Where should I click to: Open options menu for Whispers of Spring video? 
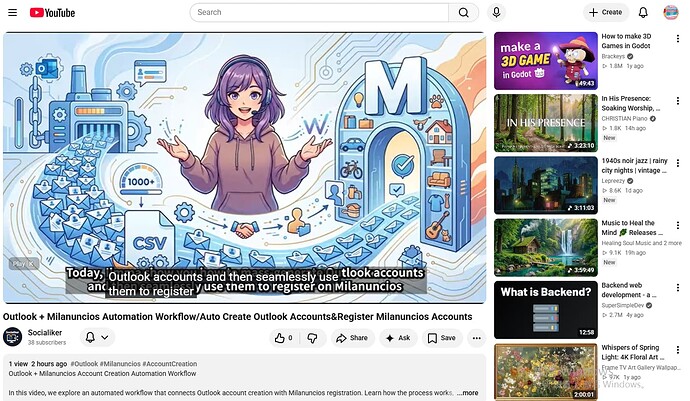click(678, 350)
